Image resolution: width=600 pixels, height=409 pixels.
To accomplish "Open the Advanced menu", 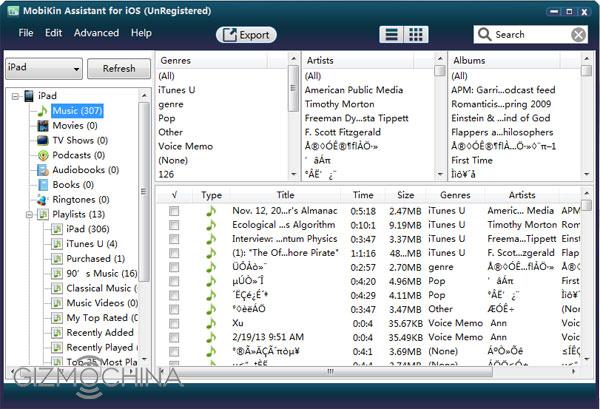I will tap(96, 33).
